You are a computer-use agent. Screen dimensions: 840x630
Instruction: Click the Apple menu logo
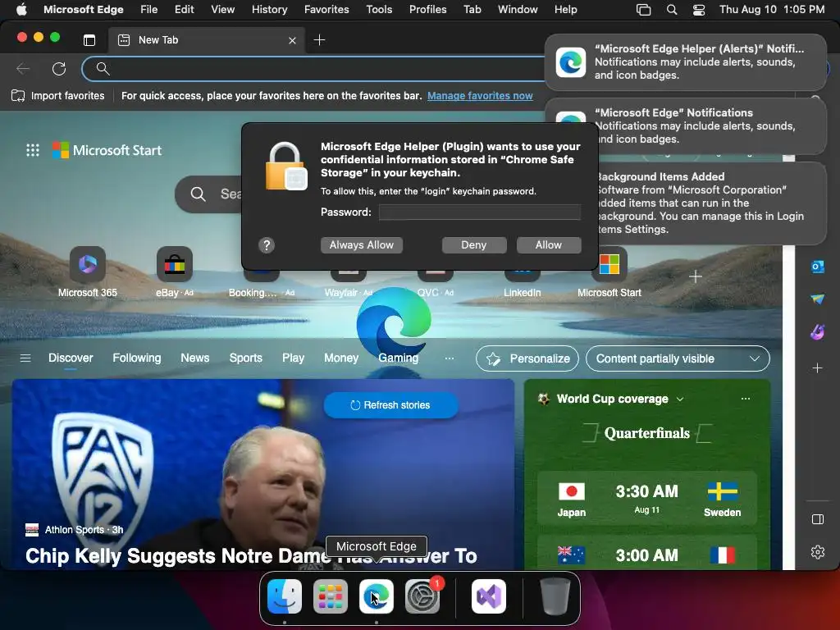point(21,9)
